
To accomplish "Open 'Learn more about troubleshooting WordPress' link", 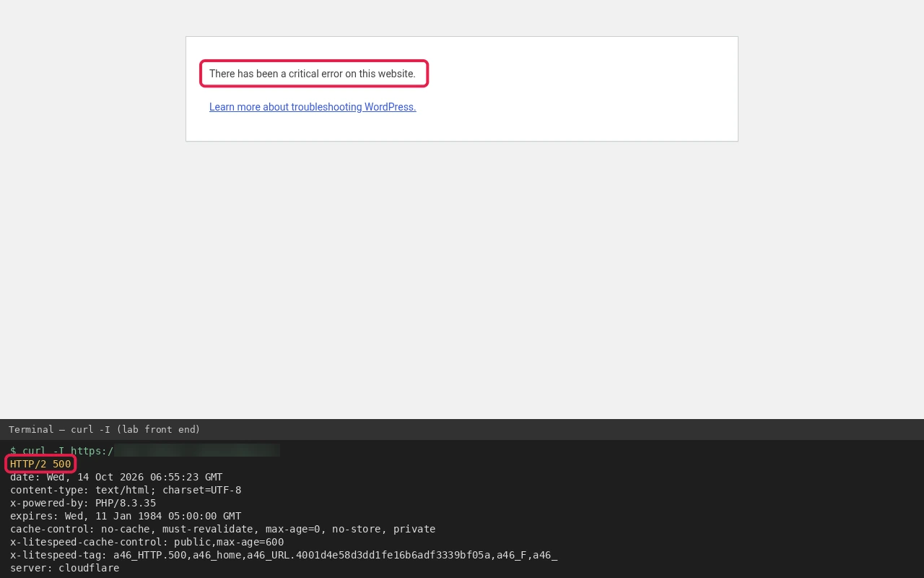I will click(313, 107).
